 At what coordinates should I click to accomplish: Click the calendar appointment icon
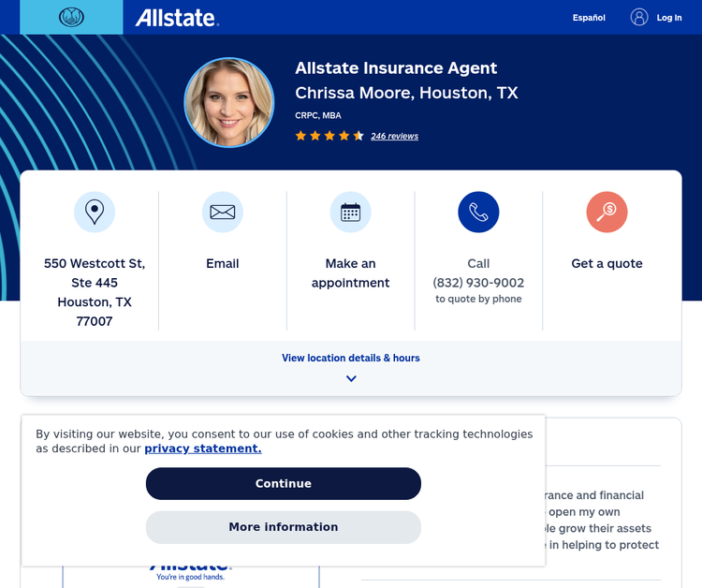[x=351, y=212]
